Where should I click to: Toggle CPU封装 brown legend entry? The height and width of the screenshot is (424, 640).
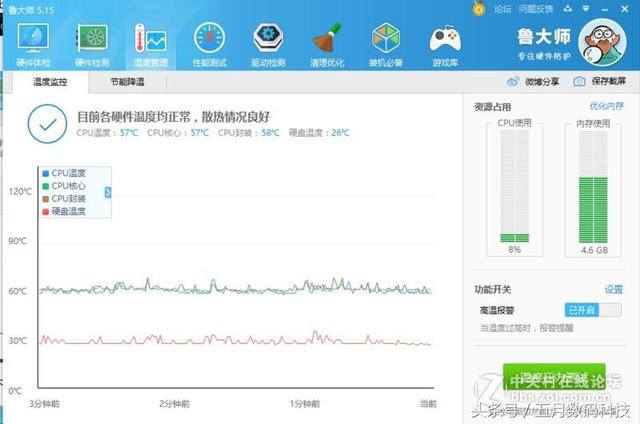point(64,199)
